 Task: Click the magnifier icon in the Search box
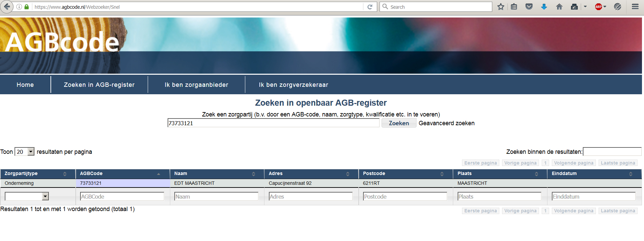point(385,7)
